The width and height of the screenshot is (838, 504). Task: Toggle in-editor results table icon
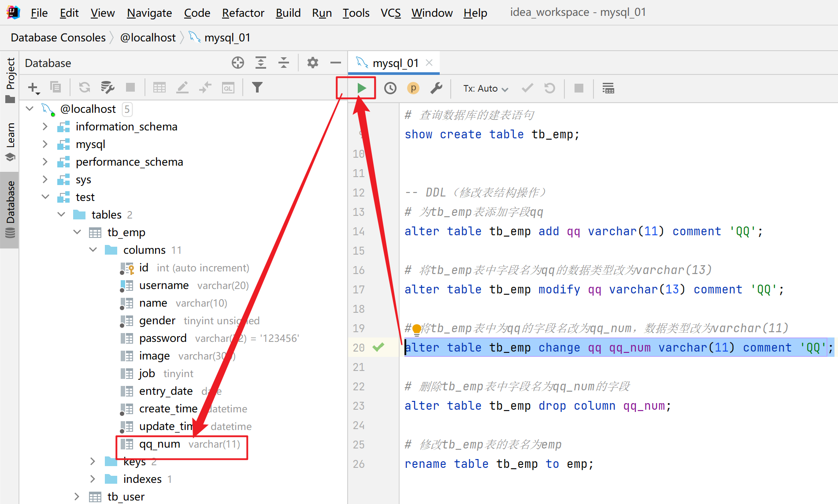[608, 88]
